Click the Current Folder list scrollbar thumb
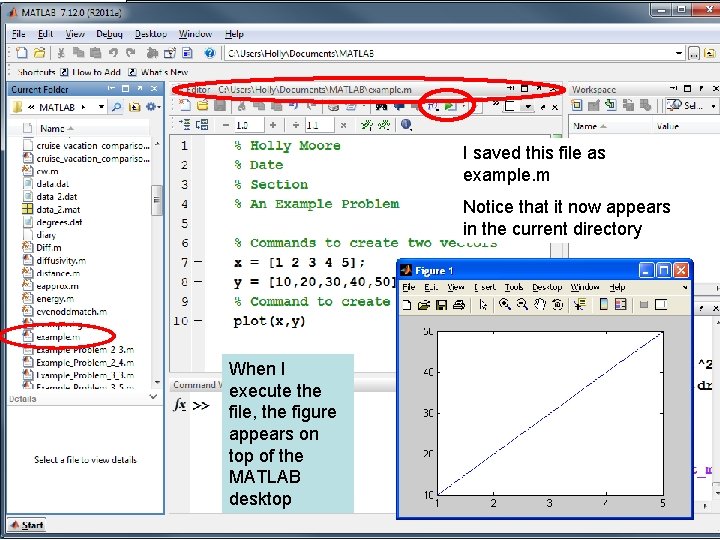720x540 pixels. [157, 200]
